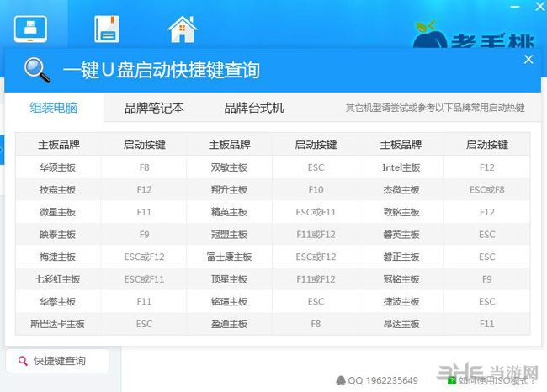The height and width of the screenshot is (392, 547).
Task: Click the F8 key for 华硕主板
Action: 144,167
